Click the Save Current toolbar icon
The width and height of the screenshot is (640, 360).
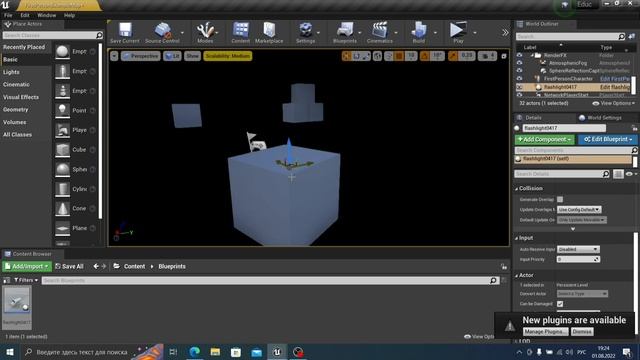pos(125,29)
